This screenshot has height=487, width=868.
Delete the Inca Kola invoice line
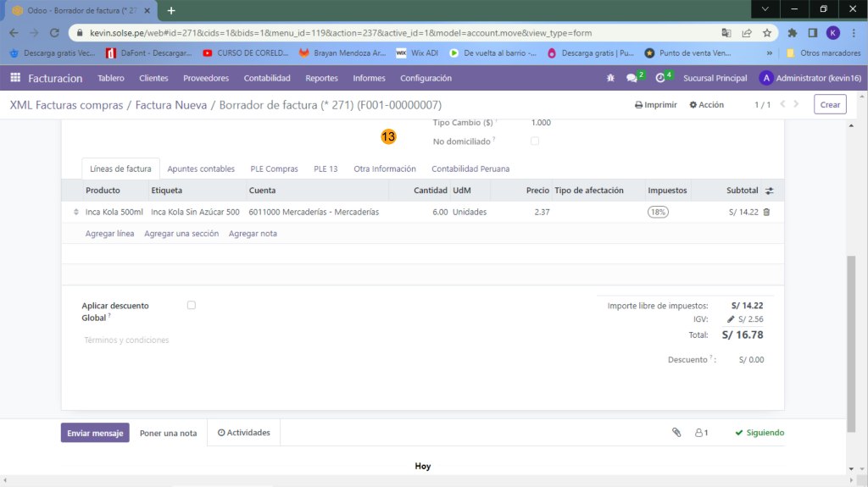coord(766,212)
